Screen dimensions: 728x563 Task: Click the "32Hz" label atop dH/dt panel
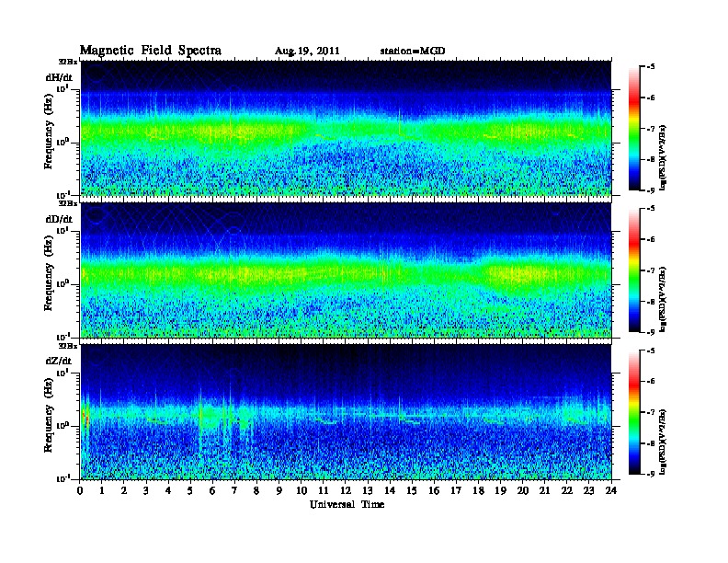tap(67, 62)
